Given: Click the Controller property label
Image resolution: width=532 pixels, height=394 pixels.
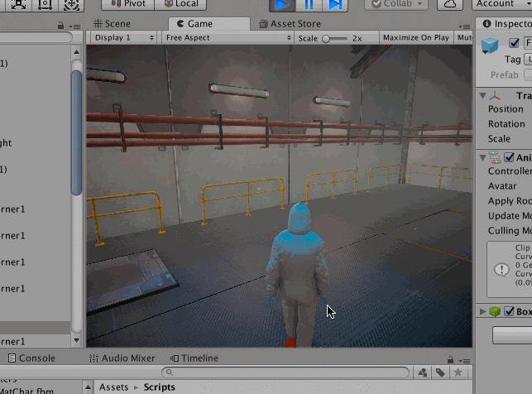Looking at the screenshot, I should (510, 171).
